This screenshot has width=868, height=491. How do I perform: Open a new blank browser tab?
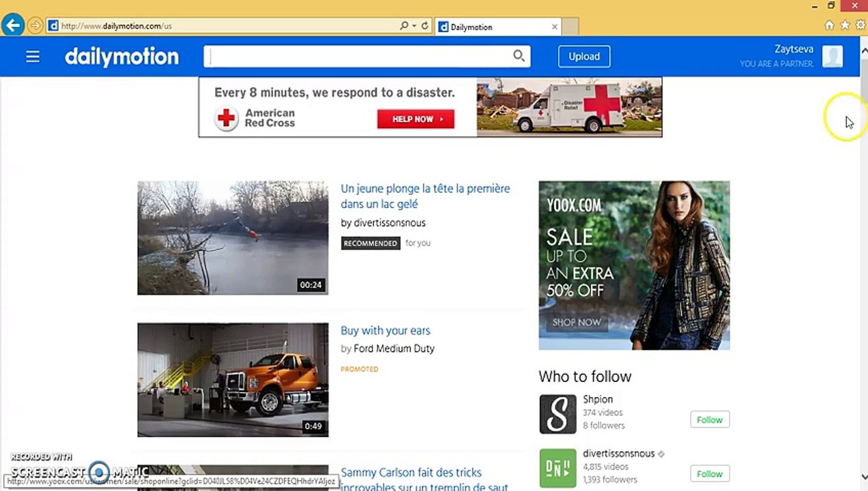coord(570,27)
